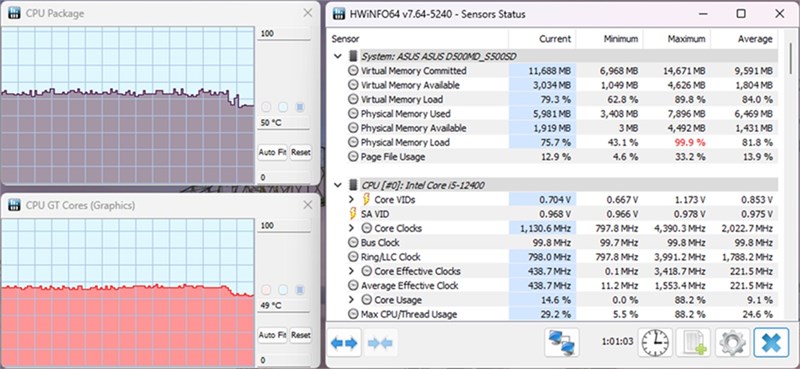Click the dark blue color swatch in CPU Package
800x369 pixels.
300,107
